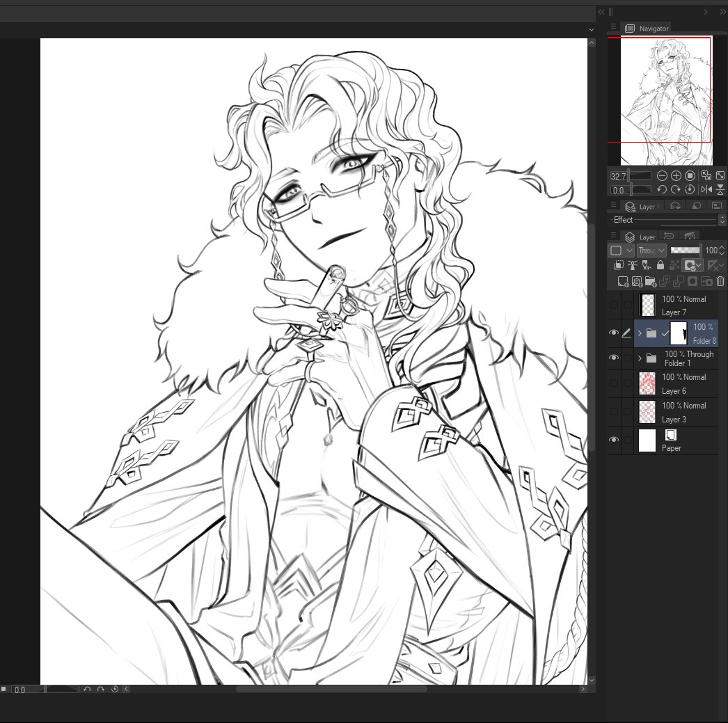Reset canvas rotation in the Navigator
728x723 pixels.
[690, 189]
